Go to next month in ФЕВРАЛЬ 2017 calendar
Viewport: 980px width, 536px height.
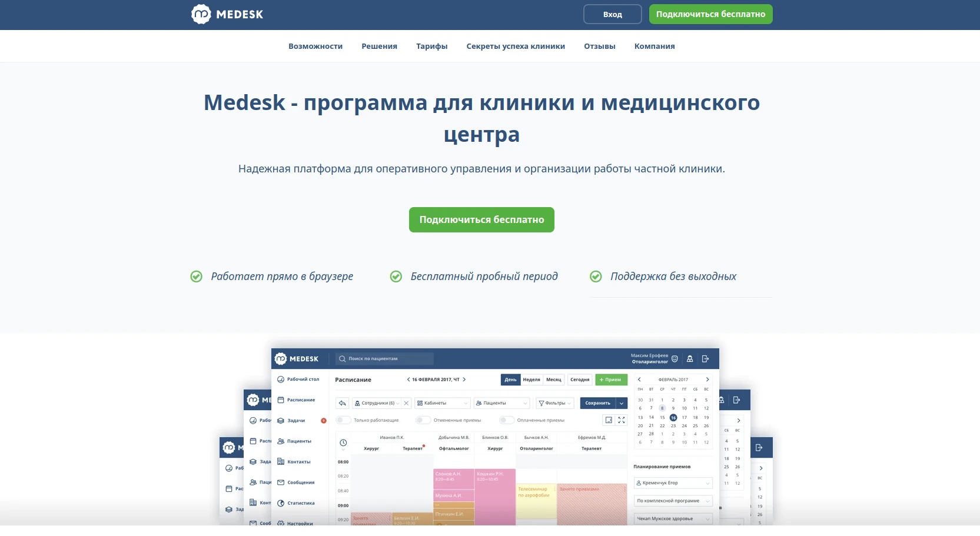[707, 379]
